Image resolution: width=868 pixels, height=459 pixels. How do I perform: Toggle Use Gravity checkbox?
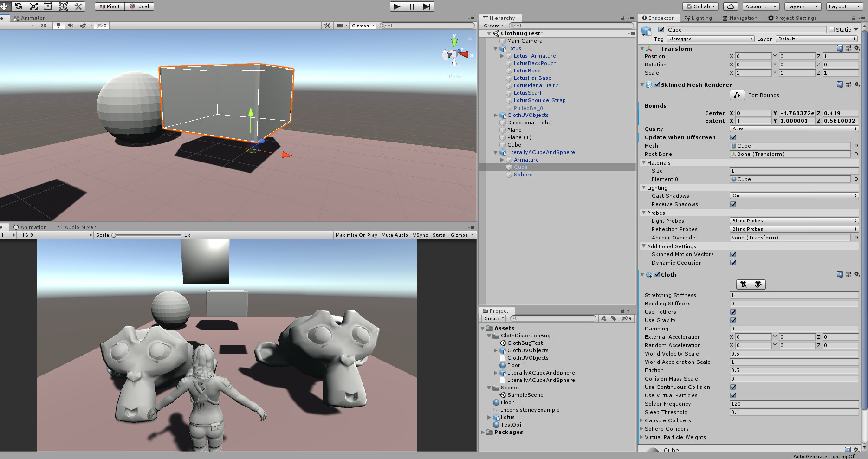[733, 320]
